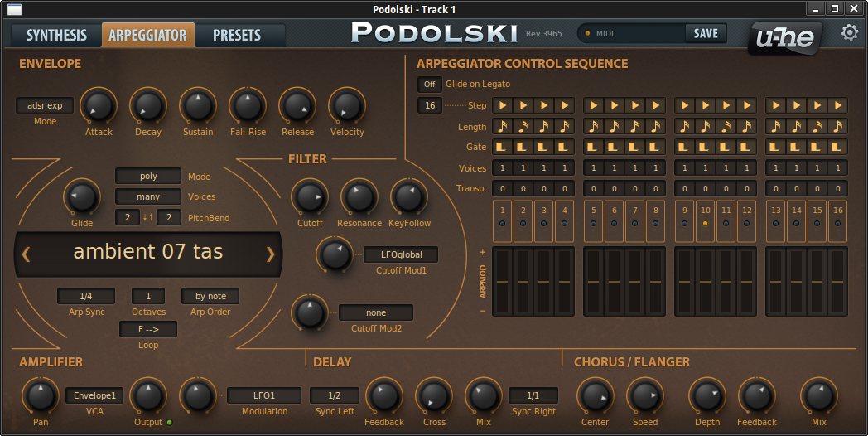Open Modulation 'LFO1' source selector

(x=264, y=395)
